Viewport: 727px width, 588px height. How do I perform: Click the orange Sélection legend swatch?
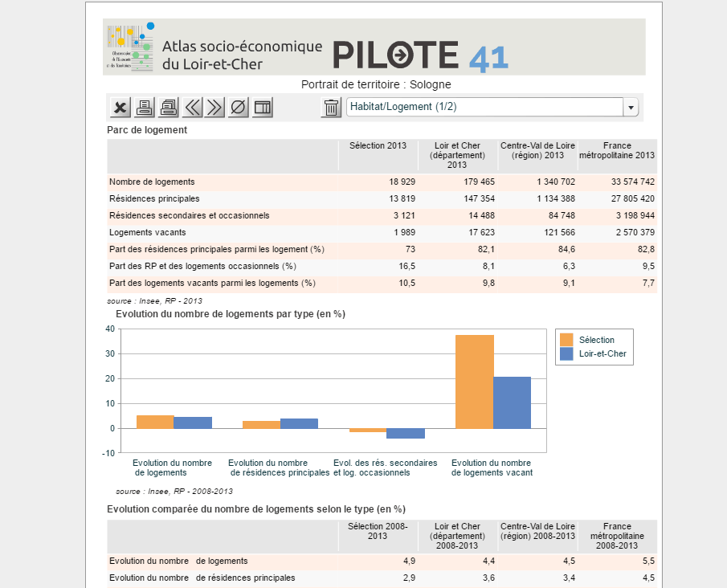566,340
